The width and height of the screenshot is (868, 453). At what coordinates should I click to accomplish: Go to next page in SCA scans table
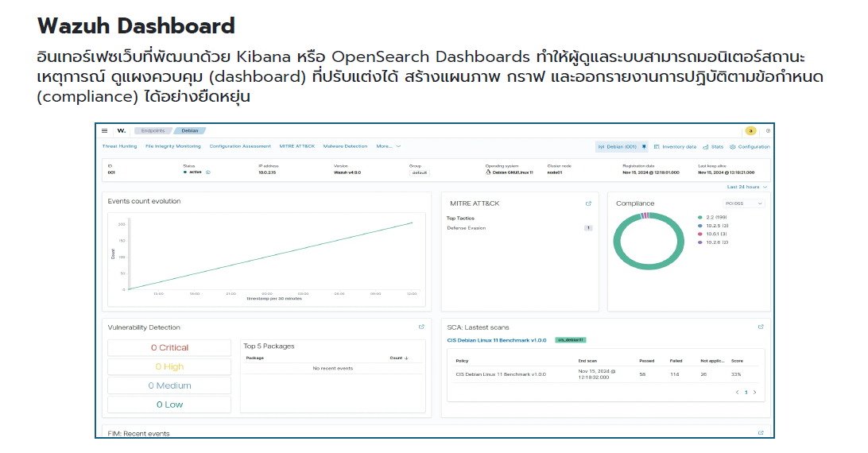[x=754, y=392]
